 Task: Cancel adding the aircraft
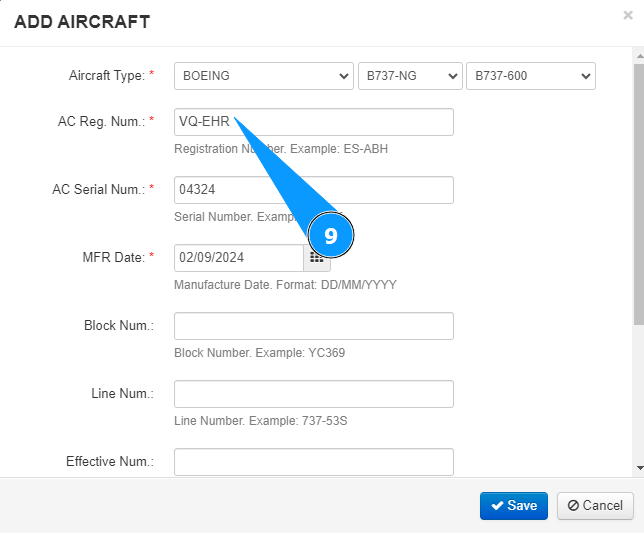595,505
